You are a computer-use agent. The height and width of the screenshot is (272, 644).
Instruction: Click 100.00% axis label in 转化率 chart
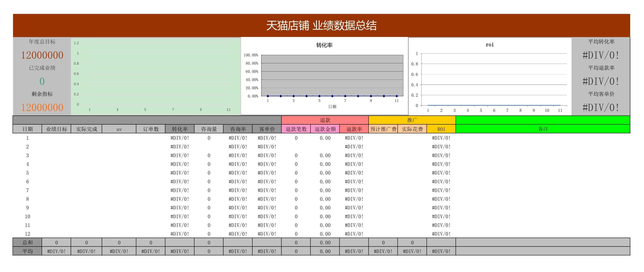click(x=251, y=55)
